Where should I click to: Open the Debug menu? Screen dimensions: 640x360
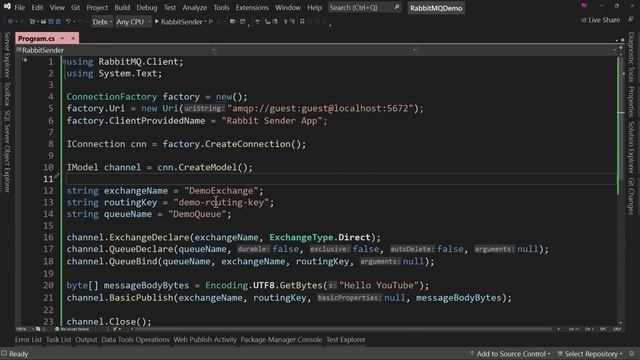point(147,7)
